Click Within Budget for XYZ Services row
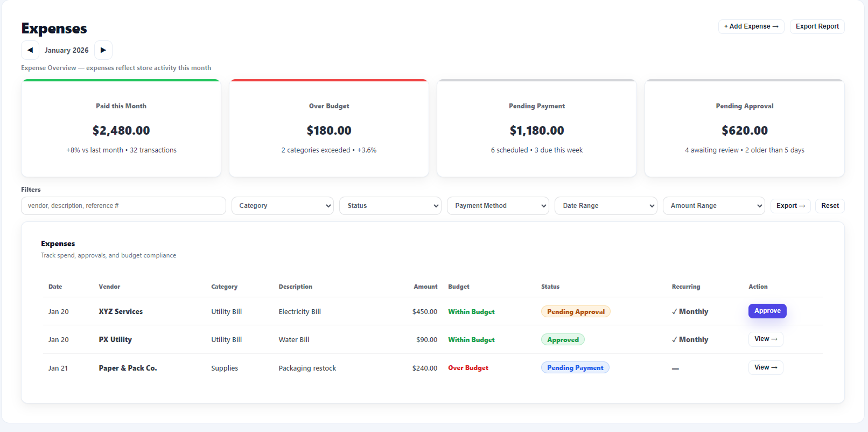Screen dimensions: 868x432 (471, 311)
